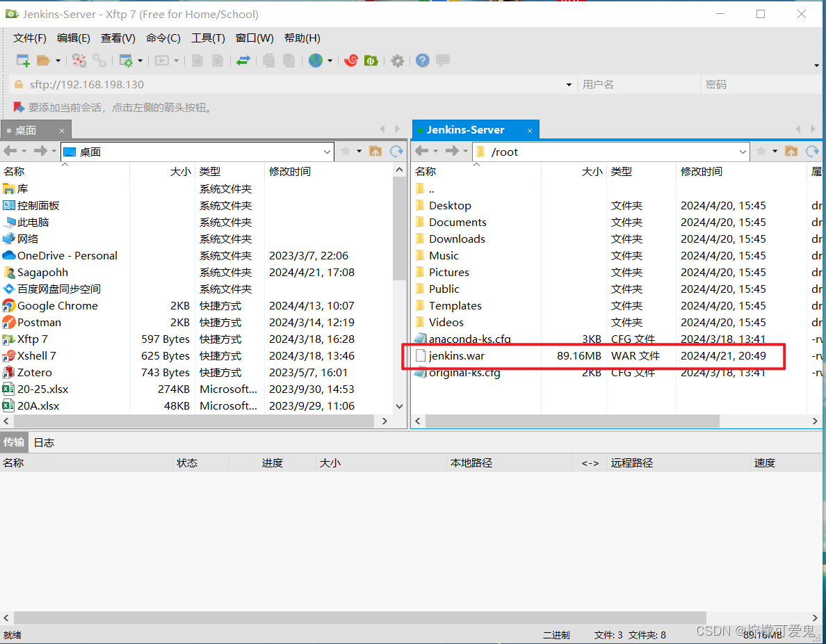Click the local pane home folder icon
Screen dimensions: 826x644
pyautogui.click(x=375, y=151)
